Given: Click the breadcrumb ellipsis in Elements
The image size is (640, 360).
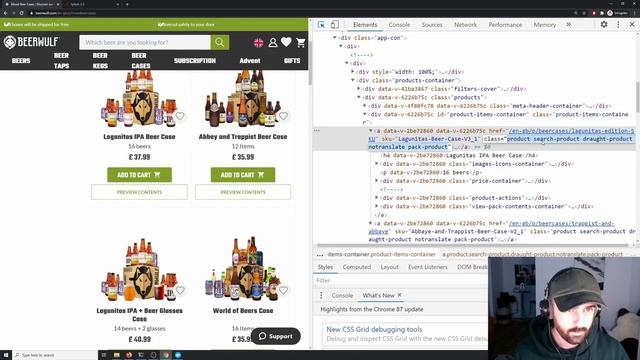Looking at the screenshot, I should click(320, 254).
